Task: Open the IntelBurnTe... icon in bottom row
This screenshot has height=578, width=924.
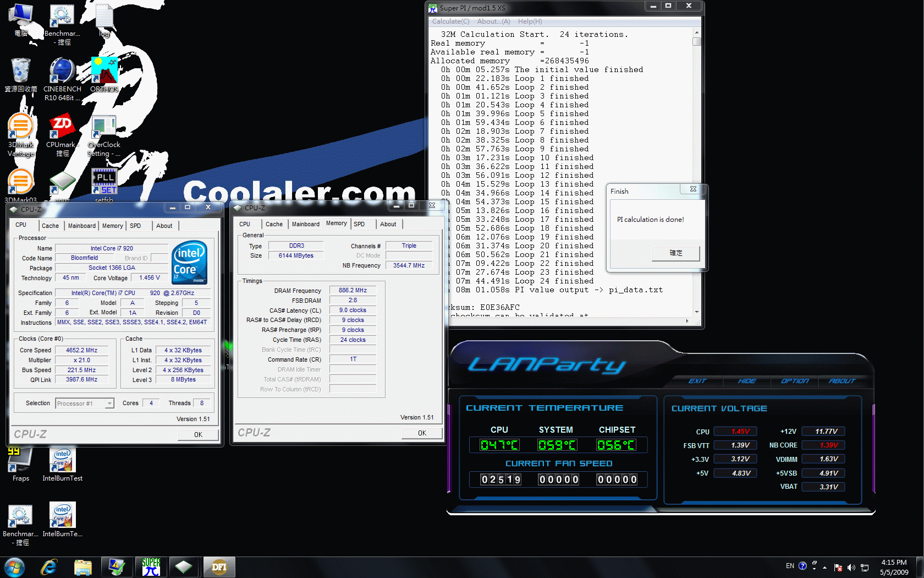Action: point(62,520)
